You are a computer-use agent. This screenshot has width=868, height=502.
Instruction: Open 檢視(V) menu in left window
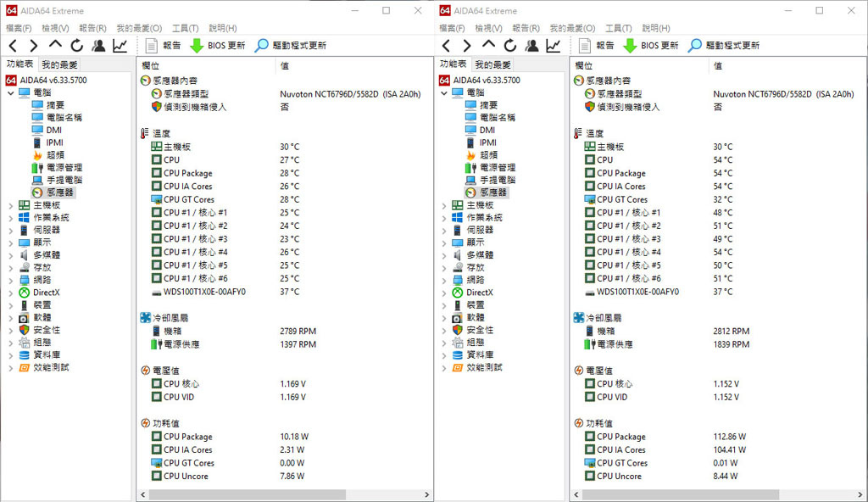click(55, 28)
